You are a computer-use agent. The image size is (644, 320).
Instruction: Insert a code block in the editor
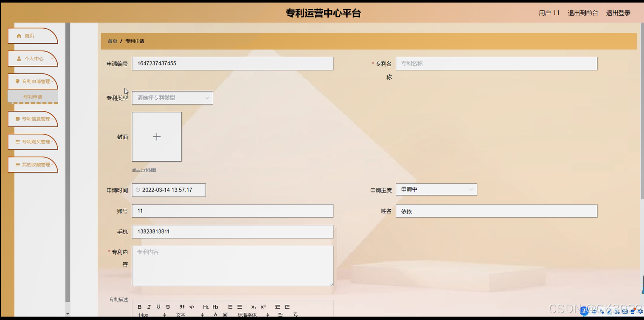click(x=192, y=307)
